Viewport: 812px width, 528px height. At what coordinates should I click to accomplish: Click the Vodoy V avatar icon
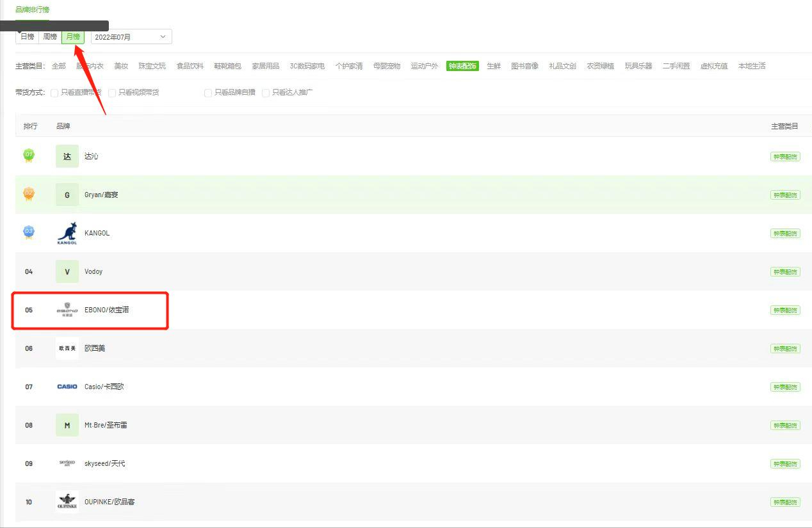point(67,271)
